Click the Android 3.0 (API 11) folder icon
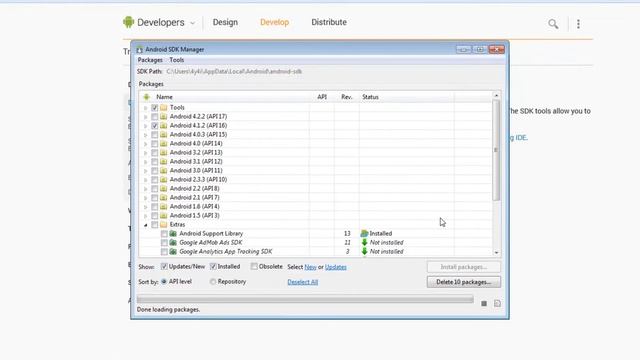 [x=164, y=170]
